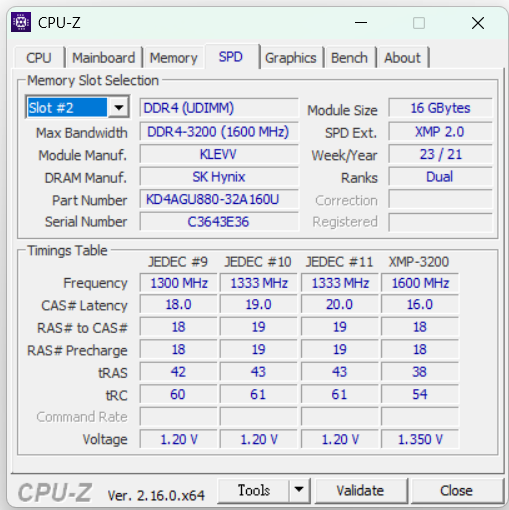Click the Validate button
This screenshot has width=509, height=510.
click(x=360, y=491)
